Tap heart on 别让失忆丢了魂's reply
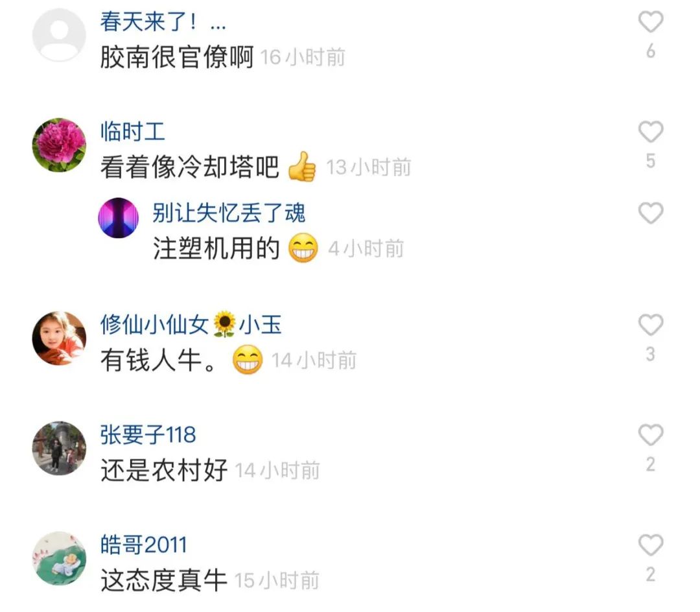 pos(651,213)
